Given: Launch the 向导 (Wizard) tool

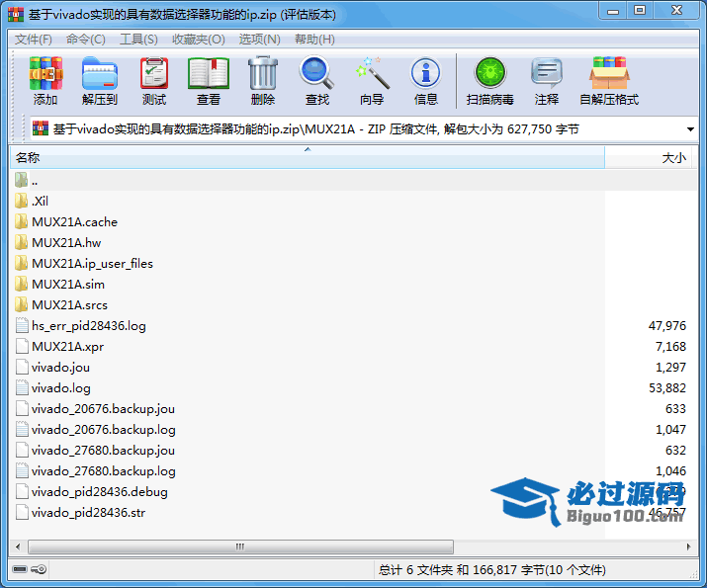Looking at the screenshot, I should tap(372, 81).
